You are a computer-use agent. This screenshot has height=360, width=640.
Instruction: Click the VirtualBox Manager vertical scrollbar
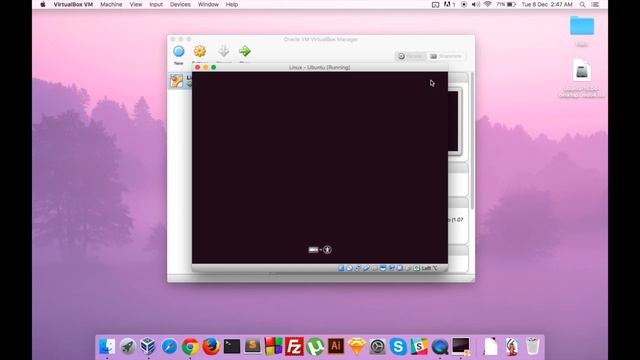point(472,141)
